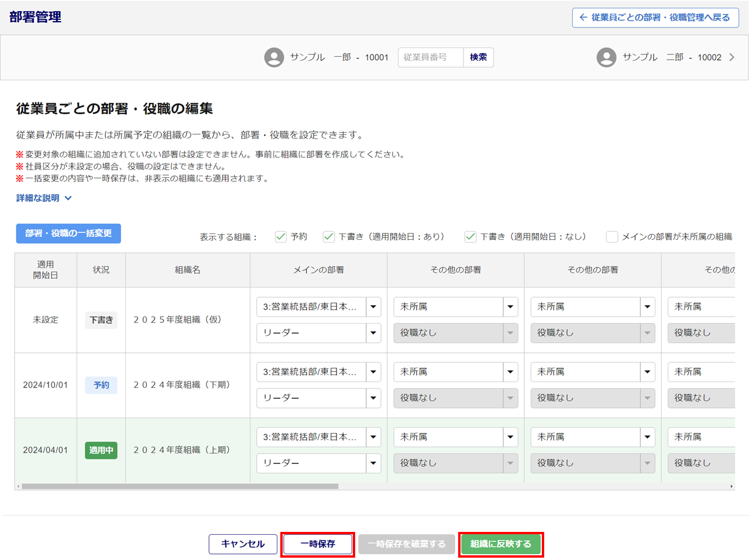Click the 一時保存 button
Image resolution: width=749 pixels, height=560 pixels.
(318, 544)
